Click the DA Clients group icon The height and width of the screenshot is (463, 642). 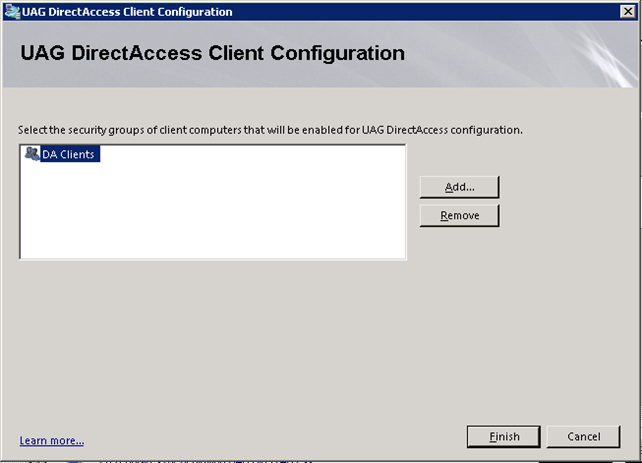point(31,155)
